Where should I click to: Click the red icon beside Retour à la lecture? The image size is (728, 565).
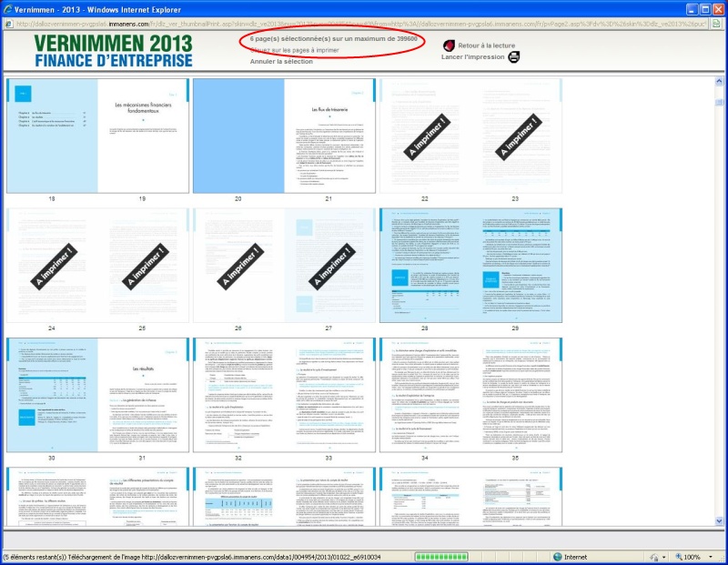coord(449,45)
